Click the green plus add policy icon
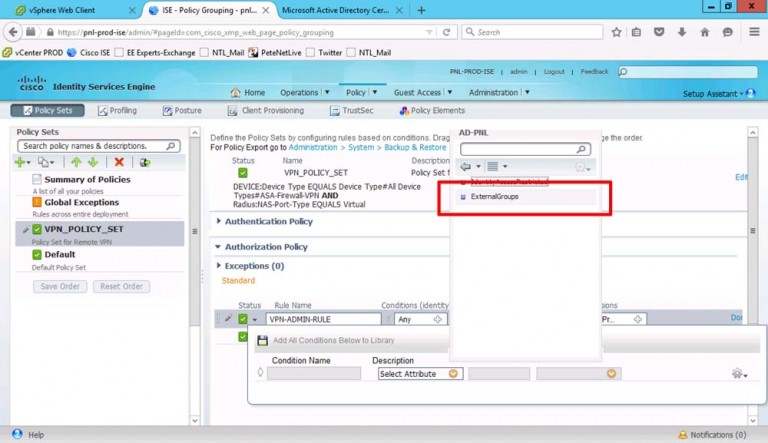 pos(20,162)
